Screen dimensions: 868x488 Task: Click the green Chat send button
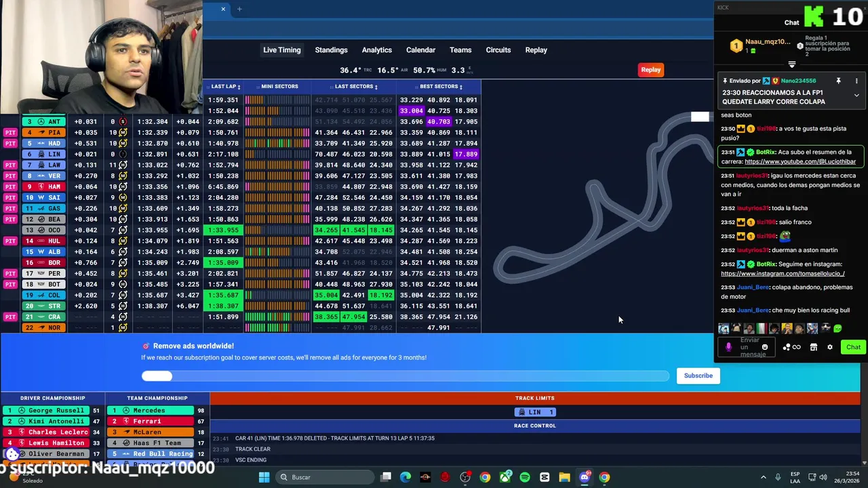coord(853,347)
